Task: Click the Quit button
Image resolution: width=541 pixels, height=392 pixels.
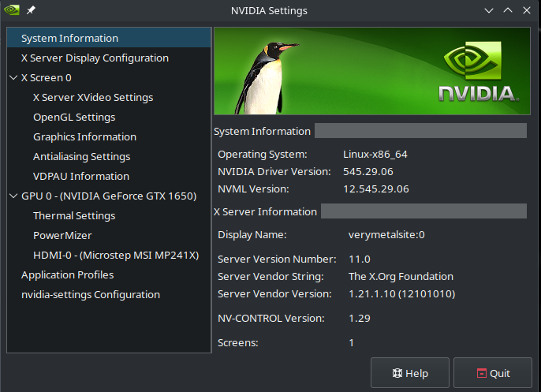Action: (493, 372)
